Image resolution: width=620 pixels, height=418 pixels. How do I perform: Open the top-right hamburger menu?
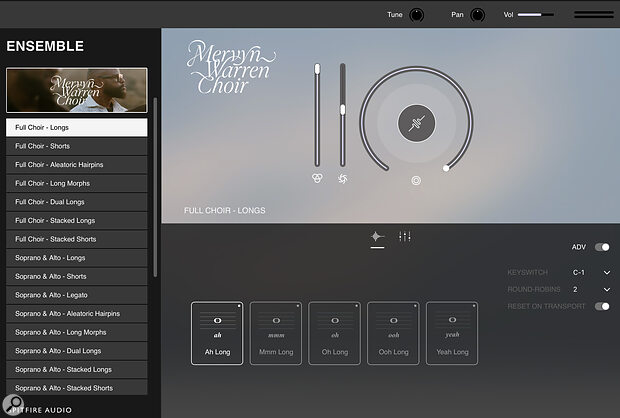(594, 15)
